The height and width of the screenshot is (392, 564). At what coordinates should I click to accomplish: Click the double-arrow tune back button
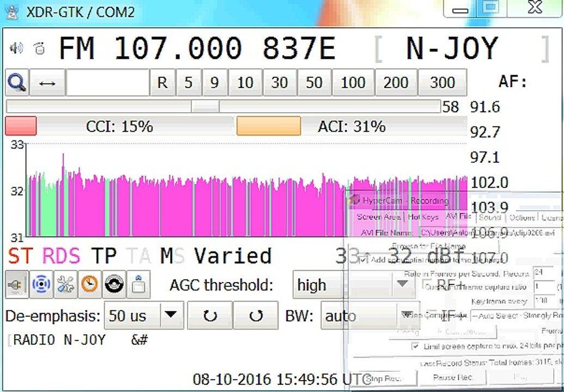pos(47,83)
